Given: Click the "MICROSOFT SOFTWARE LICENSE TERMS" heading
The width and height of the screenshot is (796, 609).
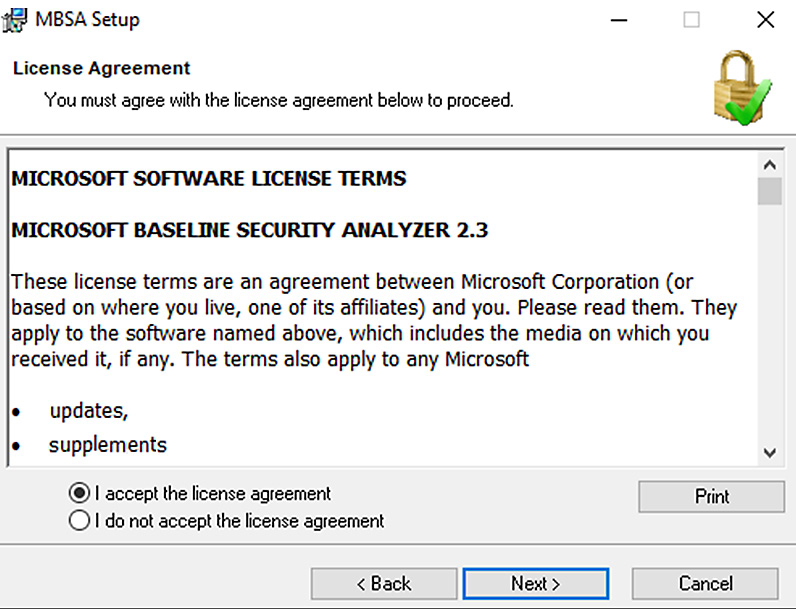Looking at the screenshot, I should pyautogui.click(x=209, y=179).
